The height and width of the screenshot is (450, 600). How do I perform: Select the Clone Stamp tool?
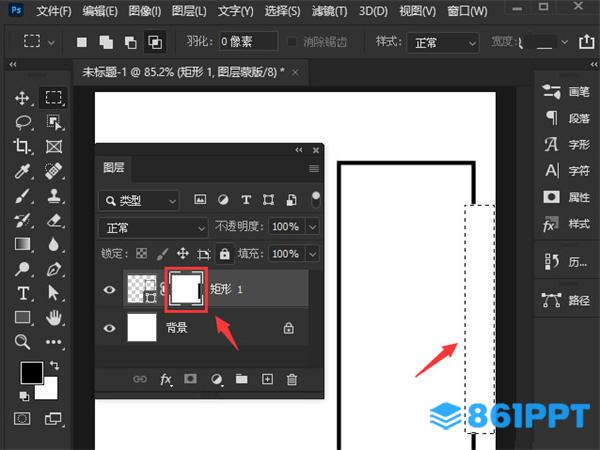pyautogui.click(x=54, y=196)
